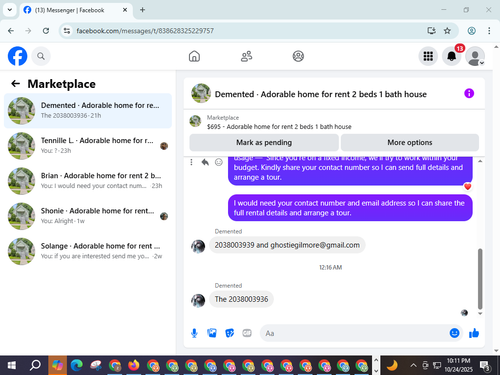Reply to the message with the arrow icon
The height and width of the screenshot is (375, 500).
pyautogui.click(x=205, y=162)
